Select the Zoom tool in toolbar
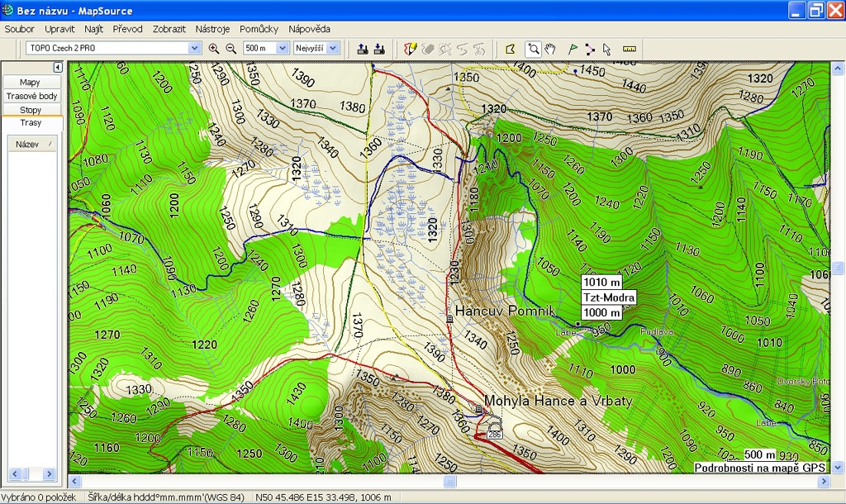 click(533, 49)
